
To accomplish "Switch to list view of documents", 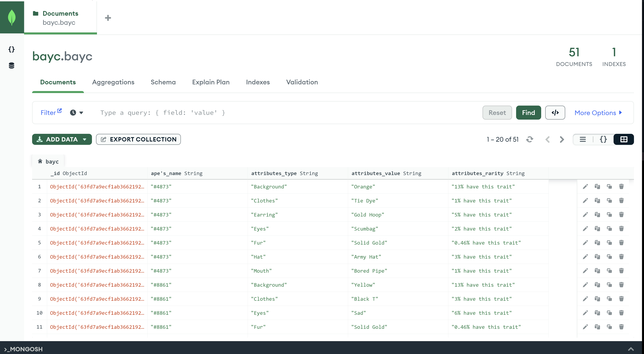I will pos(583,139).
